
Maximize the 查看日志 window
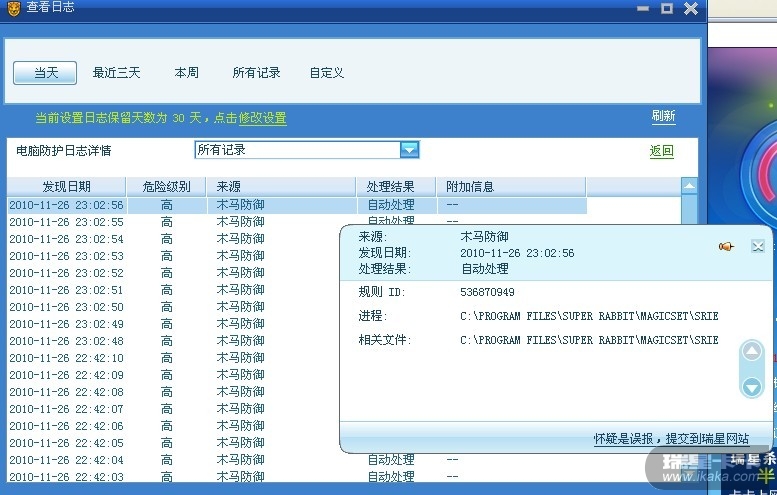[667, 8]
